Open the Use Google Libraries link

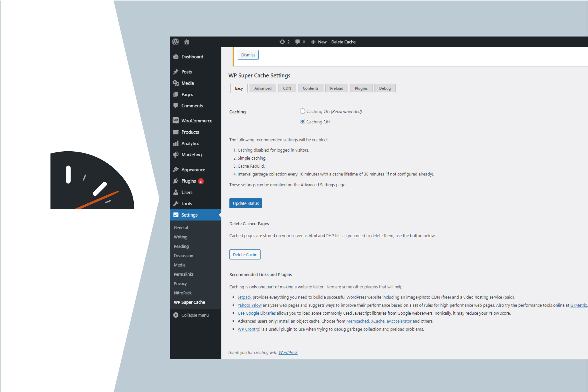coord(257,313)
